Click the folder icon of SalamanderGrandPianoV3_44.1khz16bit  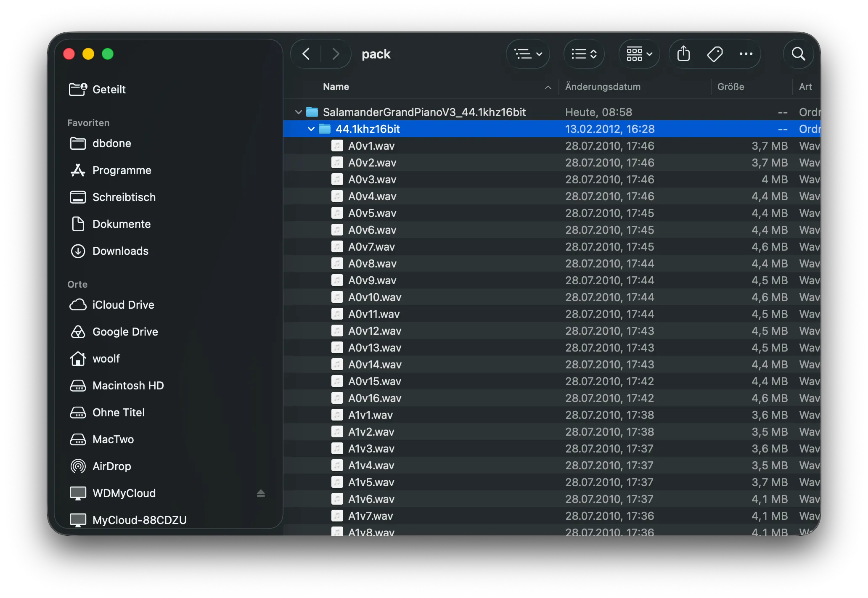(x=312, y=112)
